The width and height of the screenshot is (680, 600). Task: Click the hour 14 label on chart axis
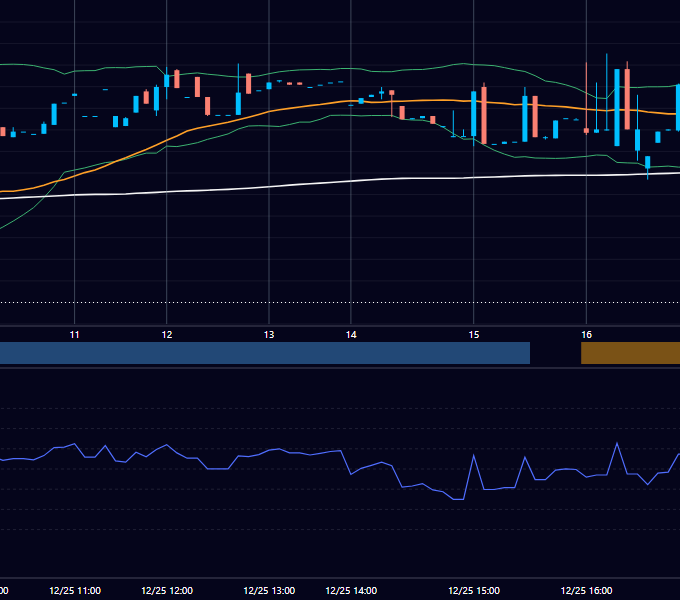351,335
